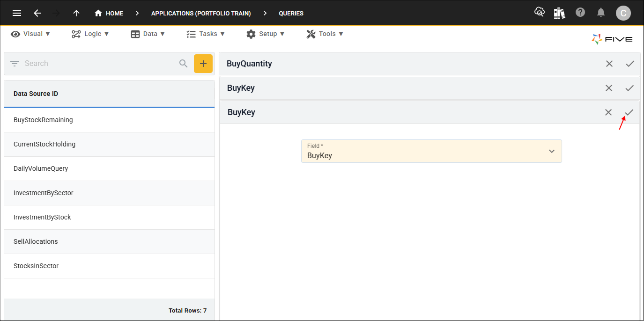
Task: Focus the Search input field
Action: tap(98, 64)
